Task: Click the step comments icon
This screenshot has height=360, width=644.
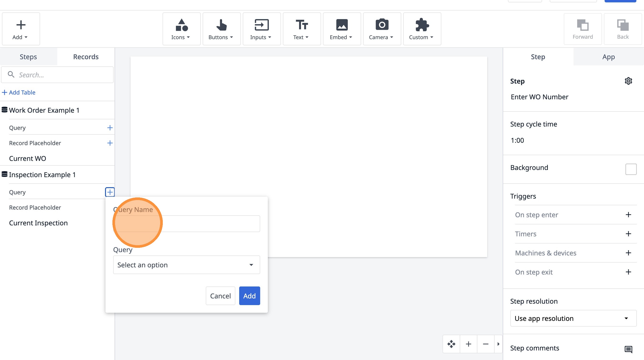Action: 628,349
